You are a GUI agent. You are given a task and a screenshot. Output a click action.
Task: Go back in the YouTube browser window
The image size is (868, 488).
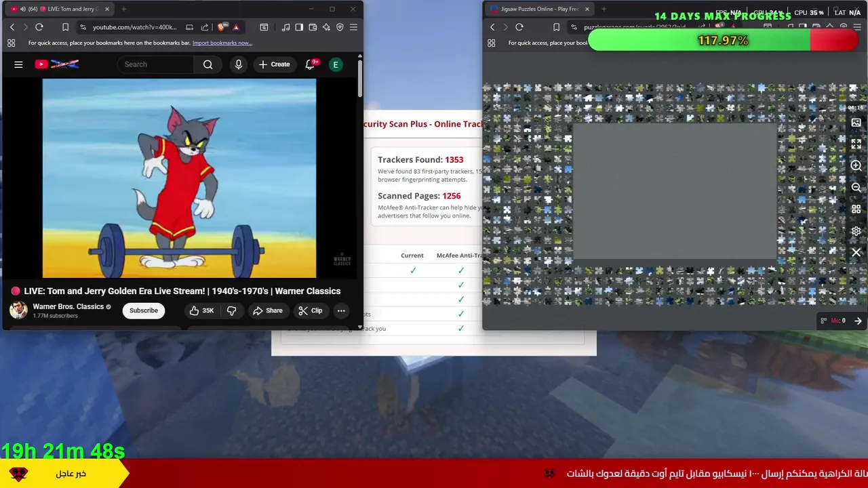tap(12, 27)
